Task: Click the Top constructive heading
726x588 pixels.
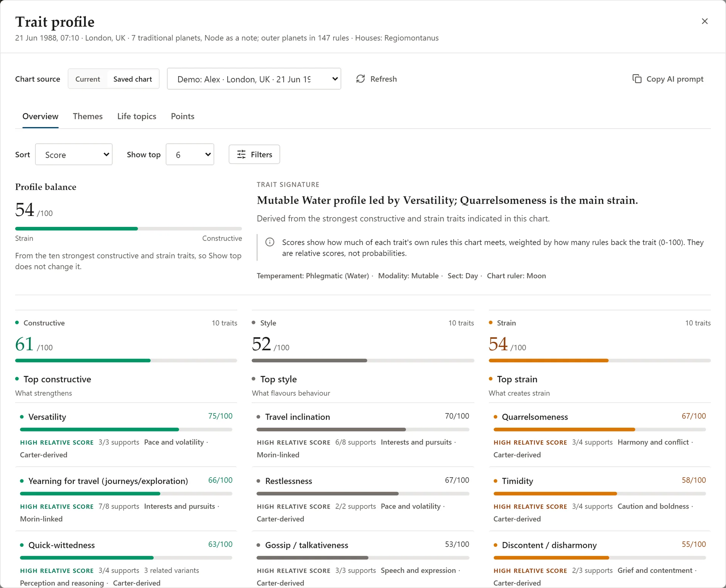Action: click(x=57, y=379)
